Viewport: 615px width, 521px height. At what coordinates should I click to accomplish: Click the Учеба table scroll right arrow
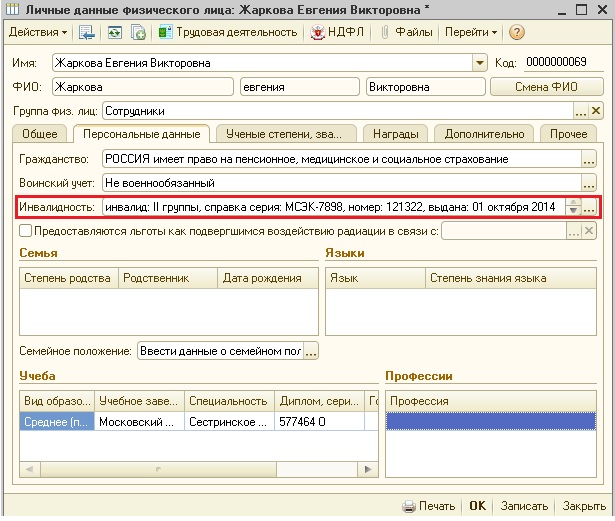pyautogui.click(x=368, y=469)
